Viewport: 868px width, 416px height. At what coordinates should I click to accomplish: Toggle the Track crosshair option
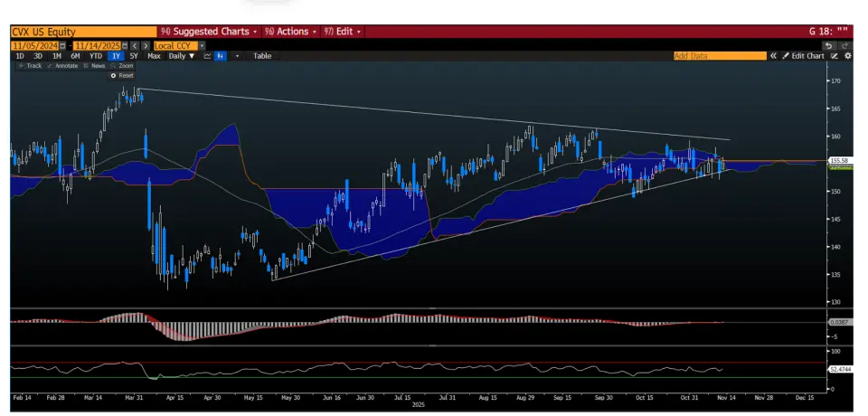point(30,66)
